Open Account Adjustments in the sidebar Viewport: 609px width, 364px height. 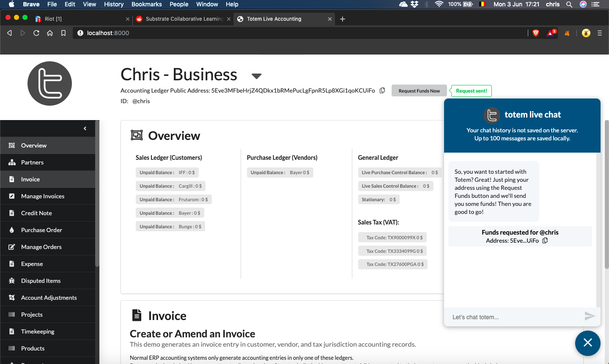tap(47, 298)
